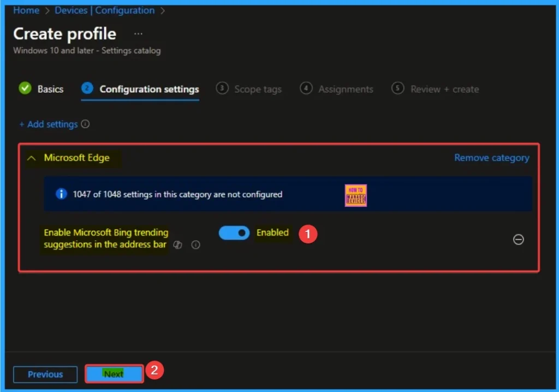Image resolution: width=559 pixels, height=392 pixels.
Task: Click the Home breadcrumb link
Action: click(x=26, y=10)
